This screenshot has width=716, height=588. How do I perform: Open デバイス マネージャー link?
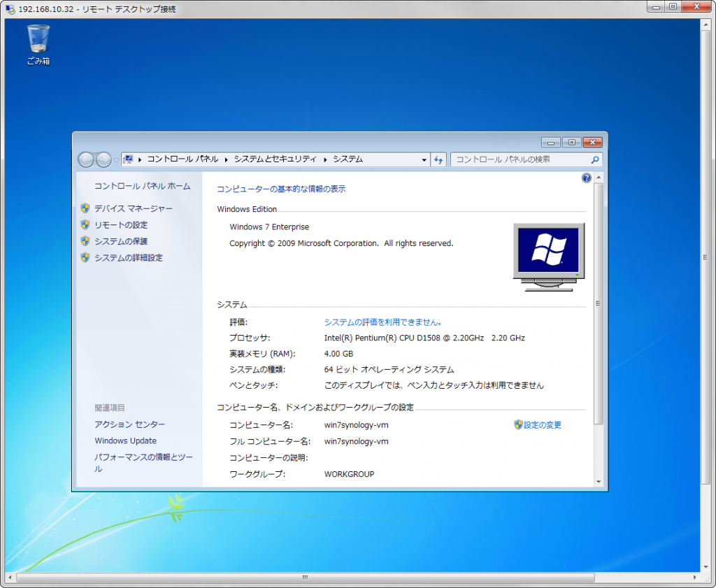[134, 208]
